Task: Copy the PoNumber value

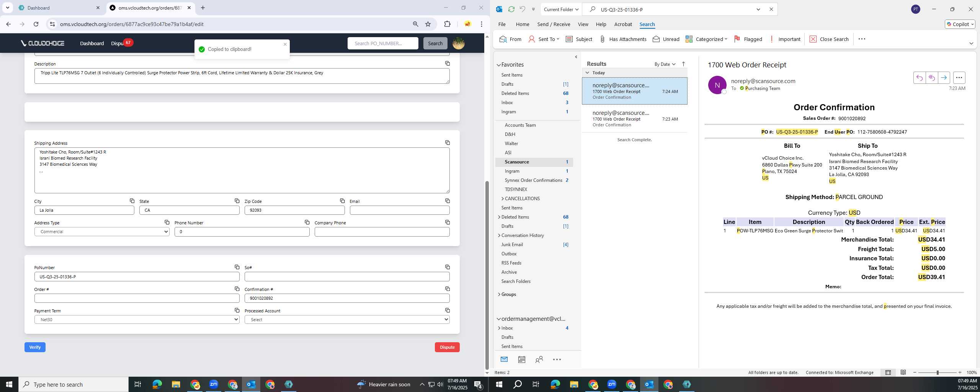Action: point(237,267)
